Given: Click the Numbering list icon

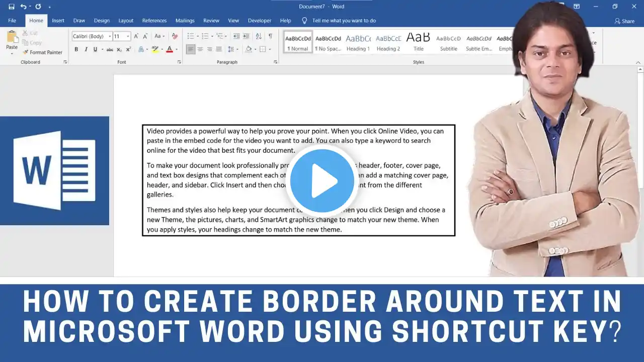Looking at the screenshot, I should (204, 36).
